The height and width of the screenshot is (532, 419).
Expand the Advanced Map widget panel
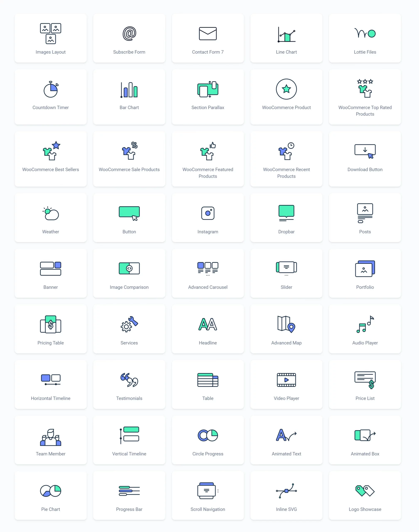pyautogui.click(x=286, y=329)
